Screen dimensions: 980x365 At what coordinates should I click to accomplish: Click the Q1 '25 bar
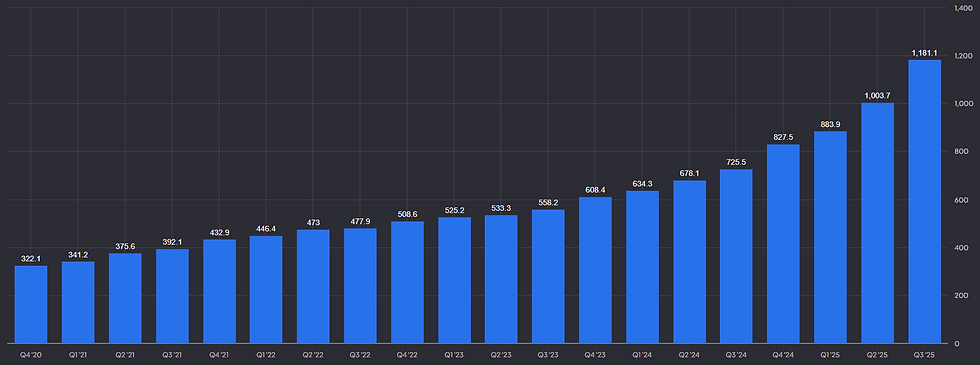[831, 237]
